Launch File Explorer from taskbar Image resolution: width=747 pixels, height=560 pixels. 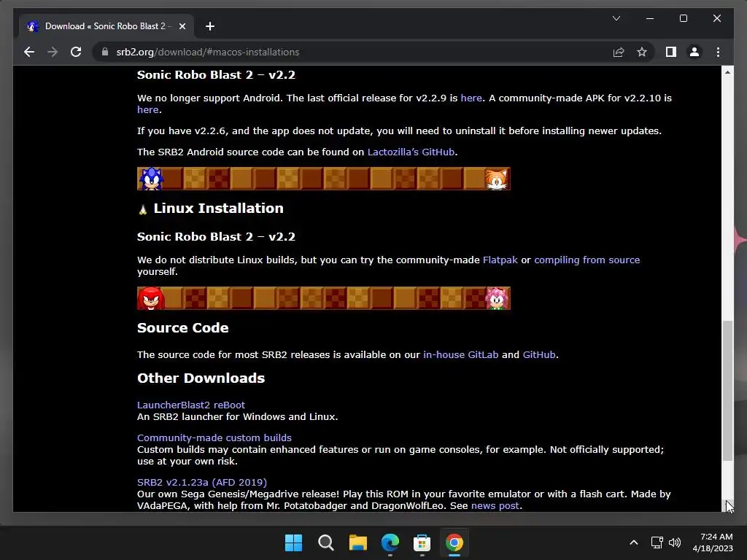[x=357, y=542]
